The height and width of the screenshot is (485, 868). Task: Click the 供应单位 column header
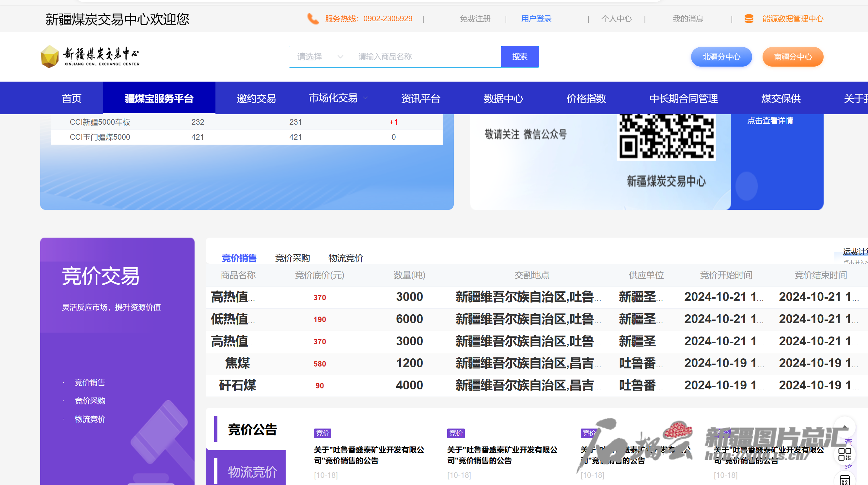pos(646,275)
